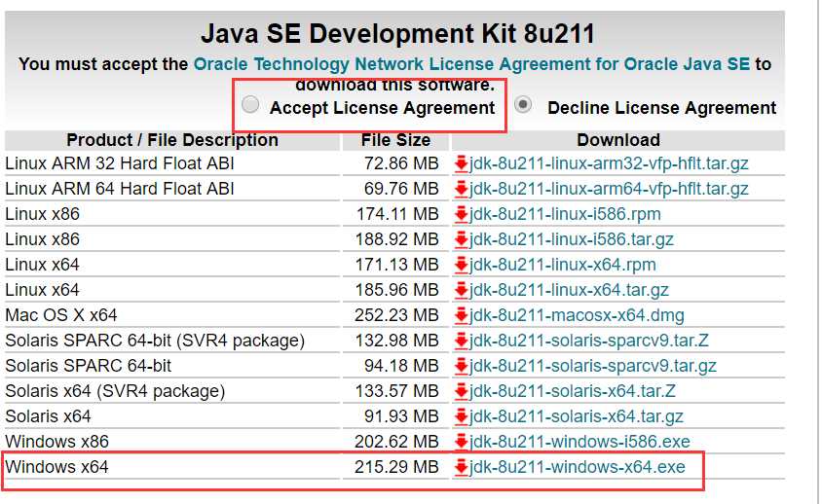The width and height of the screenshot is (822, 504).
Task: Click red download arrow beside solaris-x64.tar.Z
Action: [x=461, y=391]
